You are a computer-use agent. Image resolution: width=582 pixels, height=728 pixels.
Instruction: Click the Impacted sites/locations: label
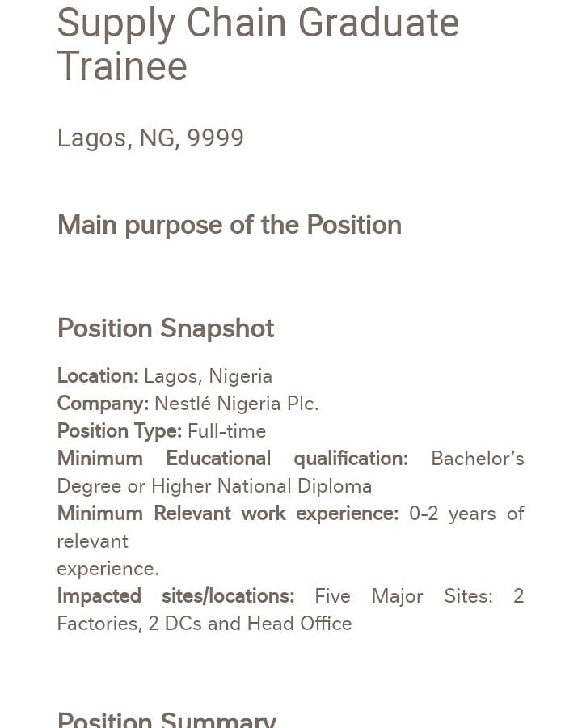click(x=176, y=596)
